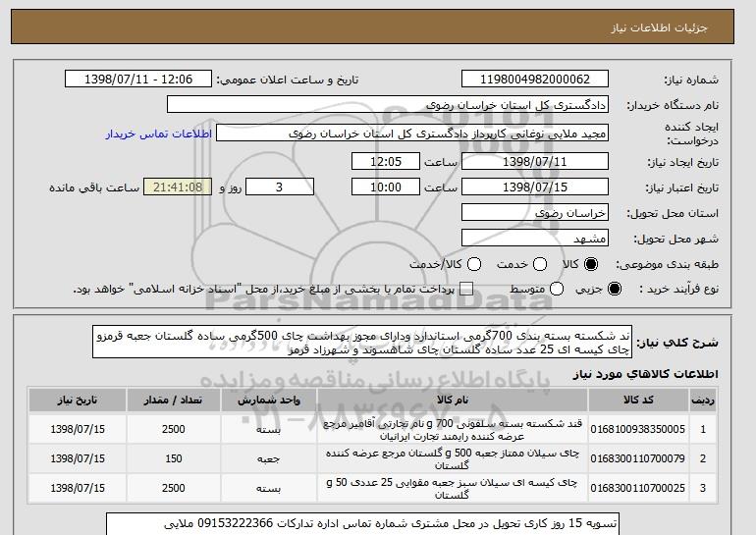The width and height of the screenshot is (756, 535).
Task: Click the validity date field 1398/07/15
Action: coord(535,187)
